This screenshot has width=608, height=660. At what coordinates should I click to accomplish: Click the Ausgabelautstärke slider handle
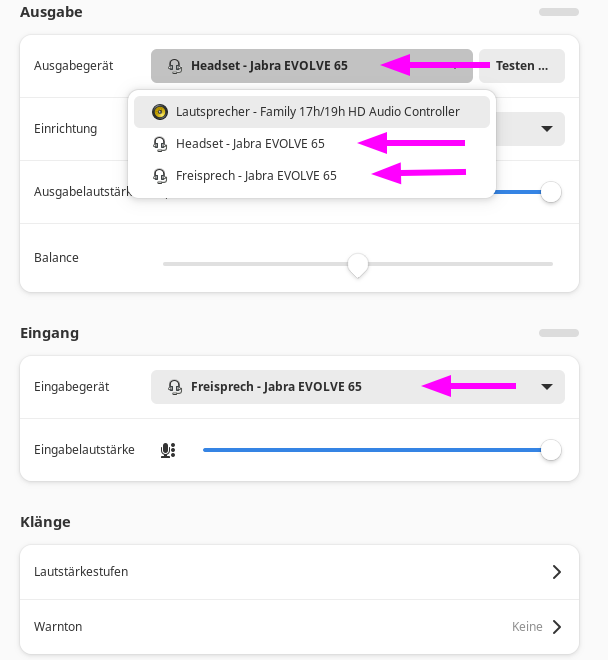(x=551, y=192)
